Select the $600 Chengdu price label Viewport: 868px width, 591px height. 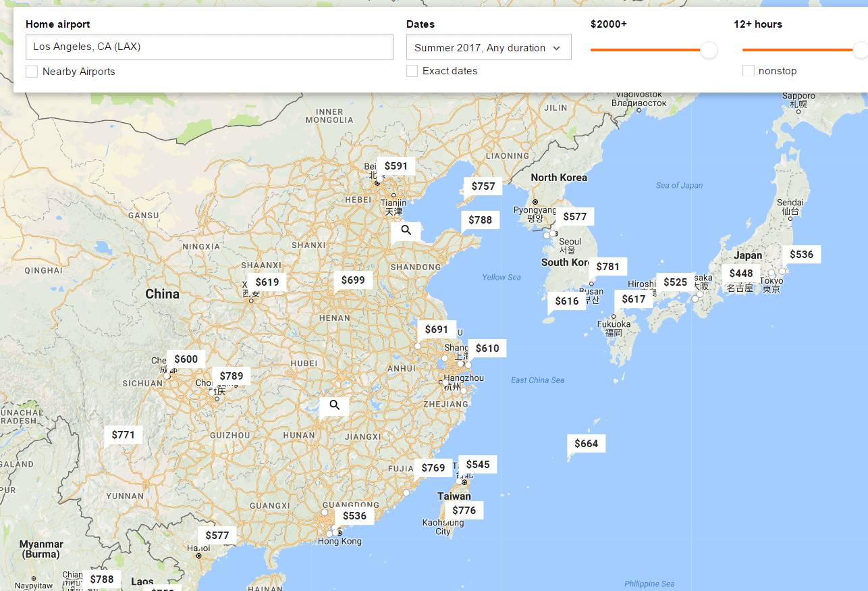pos(186,359)
